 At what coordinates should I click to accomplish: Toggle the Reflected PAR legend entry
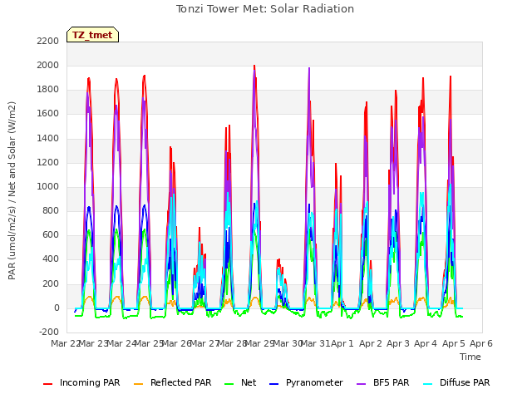click(x=172, y=382)
